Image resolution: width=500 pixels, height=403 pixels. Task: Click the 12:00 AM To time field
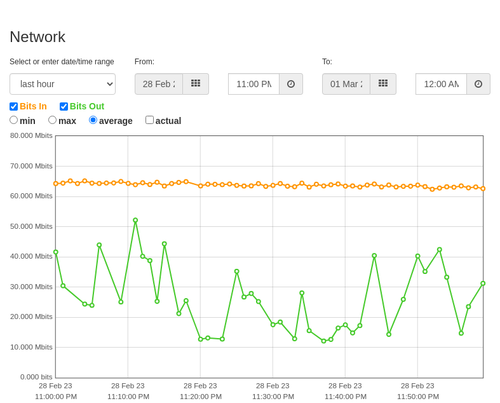(441, 84)
